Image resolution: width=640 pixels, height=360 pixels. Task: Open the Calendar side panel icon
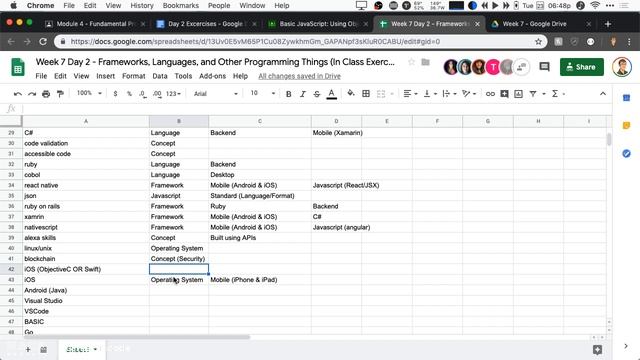pyautogui.click(x=626, y=98)
